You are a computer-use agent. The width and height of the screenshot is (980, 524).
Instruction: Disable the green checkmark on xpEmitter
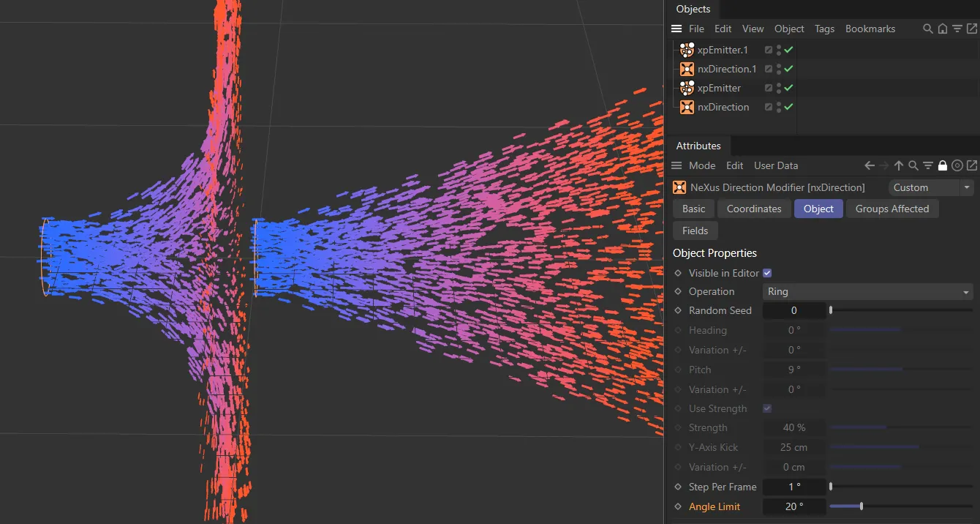788,88
